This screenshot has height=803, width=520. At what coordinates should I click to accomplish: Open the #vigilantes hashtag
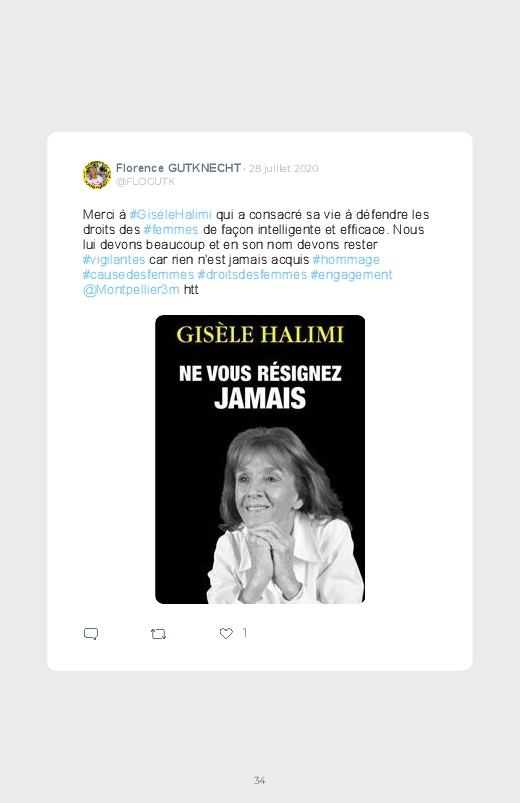pyautogui.click(x=114, y=260)
